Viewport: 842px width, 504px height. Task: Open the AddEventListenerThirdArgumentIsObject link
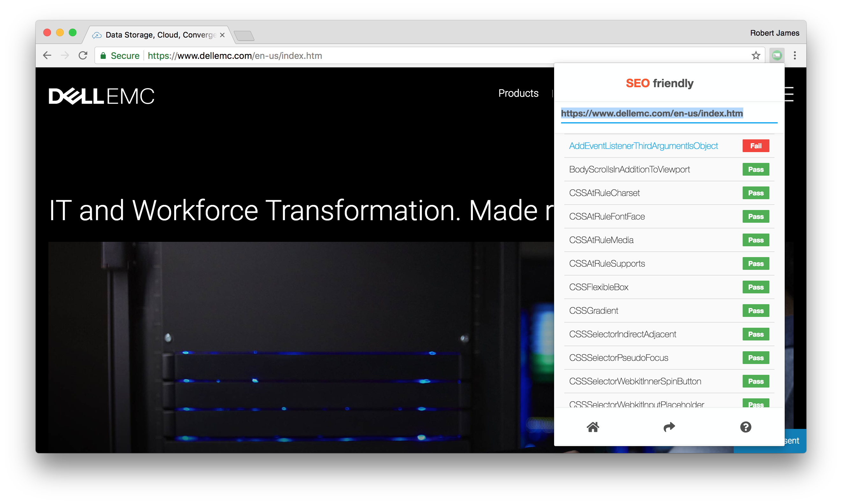tap(643, 146)
